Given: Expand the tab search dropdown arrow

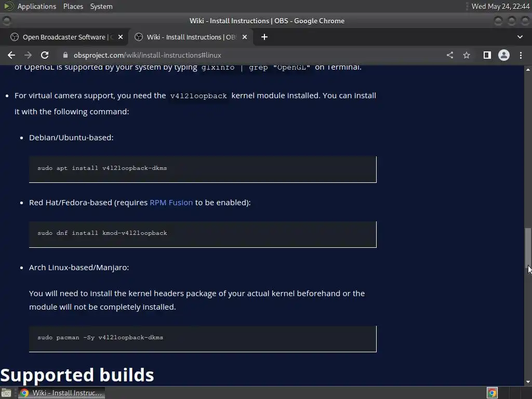Looking at the screenshot, I should (x=520, y=37).
